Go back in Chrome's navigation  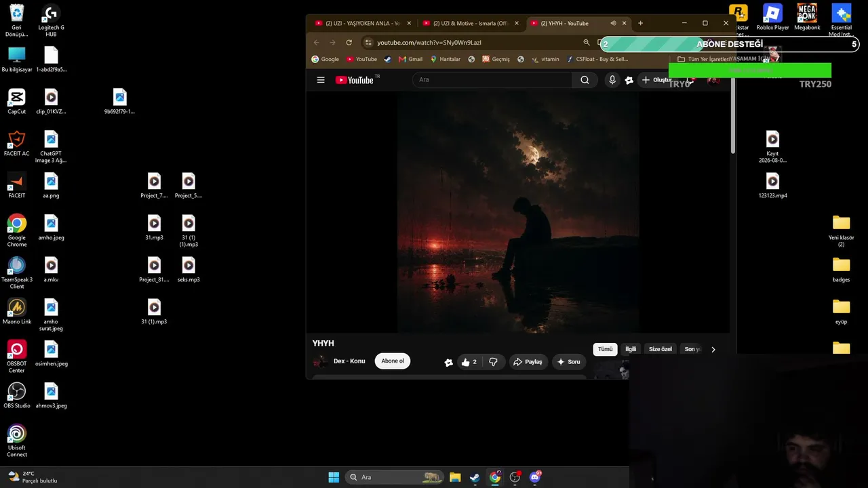(316, 43)
